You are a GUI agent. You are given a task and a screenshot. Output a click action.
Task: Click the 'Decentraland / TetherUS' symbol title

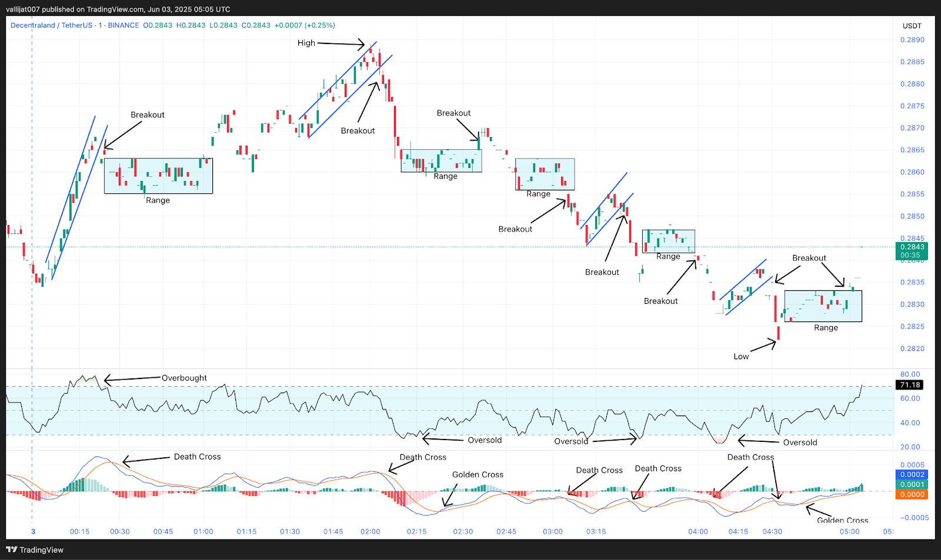coord(52,25)
